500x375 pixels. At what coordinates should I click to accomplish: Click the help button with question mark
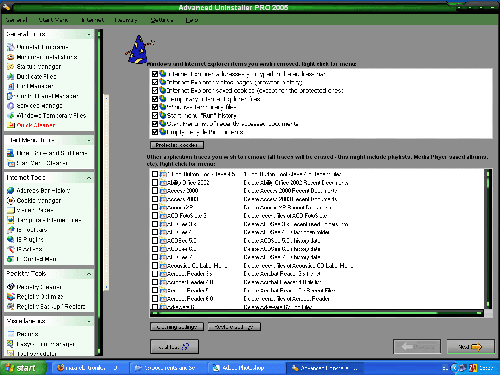click(174, 347)
